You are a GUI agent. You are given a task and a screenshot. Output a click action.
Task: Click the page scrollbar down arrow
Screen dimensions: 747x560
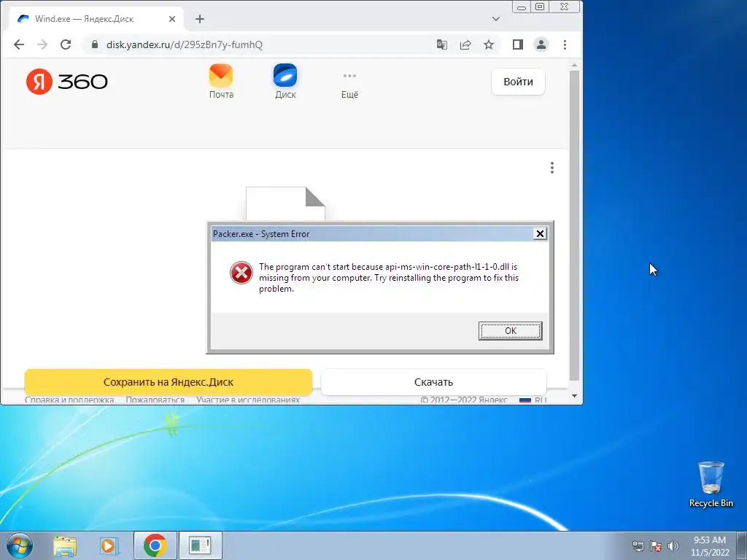click(x=575, y=396)
